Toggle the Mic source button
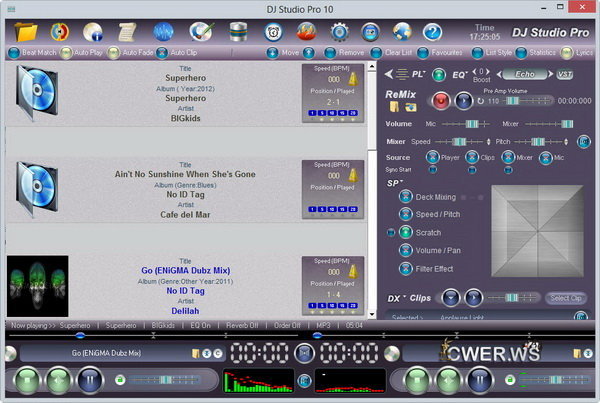 pyautogui.click(x=545, y=157)
